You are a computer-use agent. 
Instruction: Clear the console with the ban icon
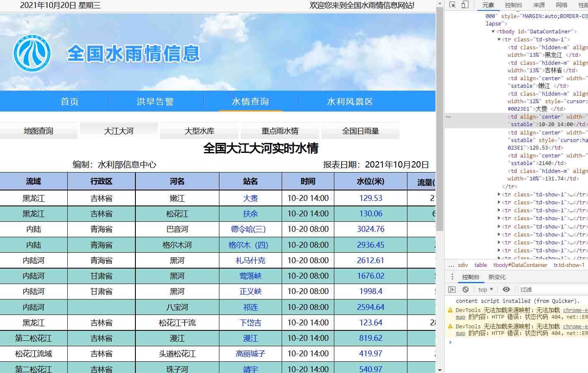466,289
